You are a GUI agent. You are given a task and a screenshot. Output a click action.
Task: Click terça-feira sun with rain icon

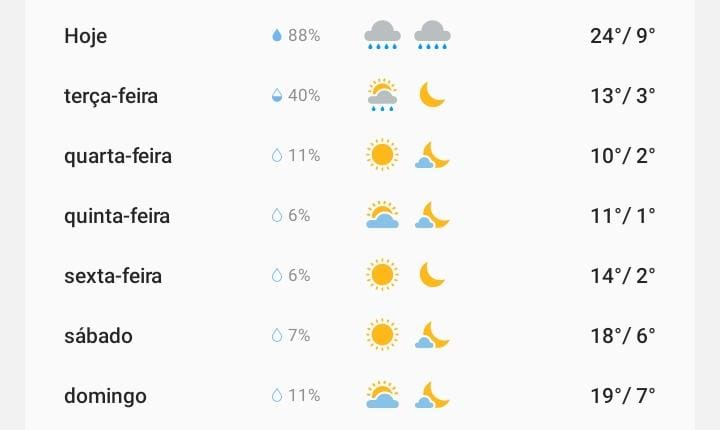382,96
